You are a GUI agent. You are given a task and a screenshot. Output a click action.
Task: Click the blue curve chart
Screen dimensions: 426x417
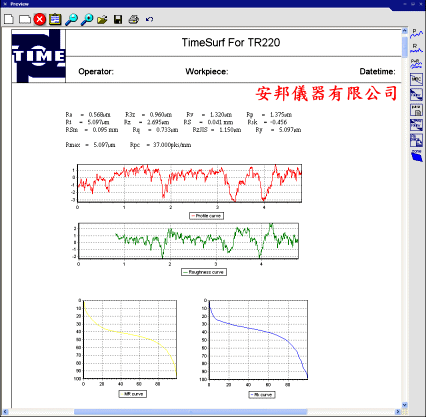click(258, 340)
